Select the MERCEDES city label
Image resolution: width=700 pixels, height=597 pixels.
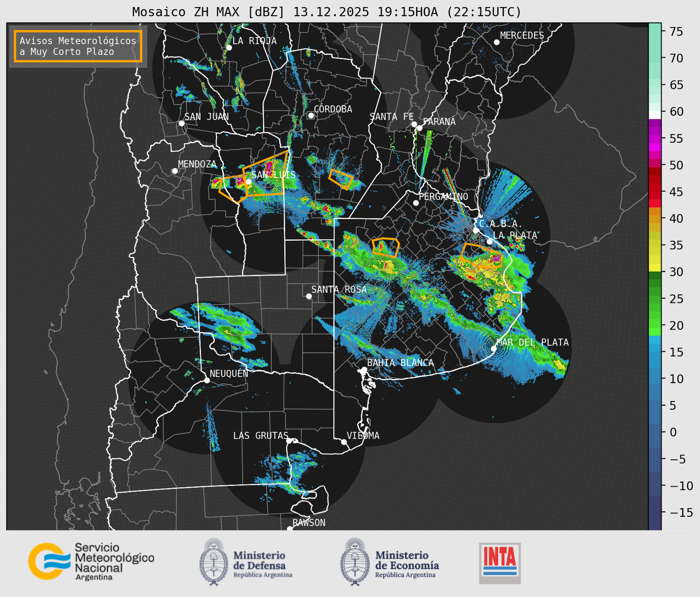(x=522, y=36)
